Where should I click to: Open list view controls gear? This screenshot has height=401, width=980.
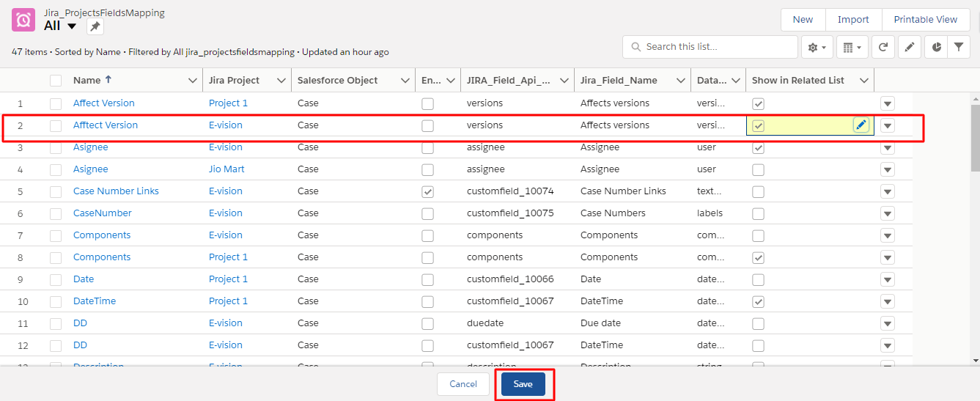click(817, 47)
